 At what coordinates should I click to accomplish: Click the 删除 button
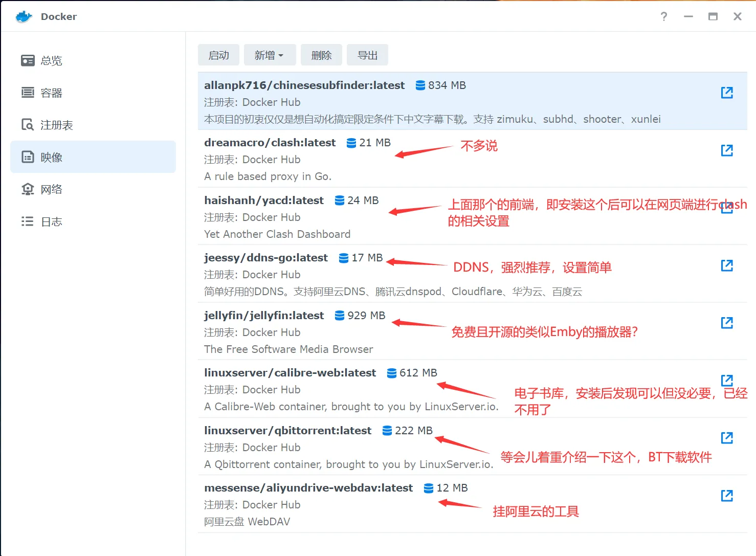[x=321, y=55]
